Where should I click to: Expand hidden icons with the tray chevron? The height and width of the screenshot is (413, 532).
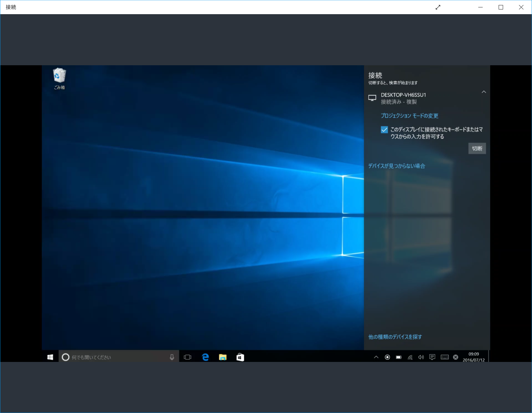pos(376,357)
